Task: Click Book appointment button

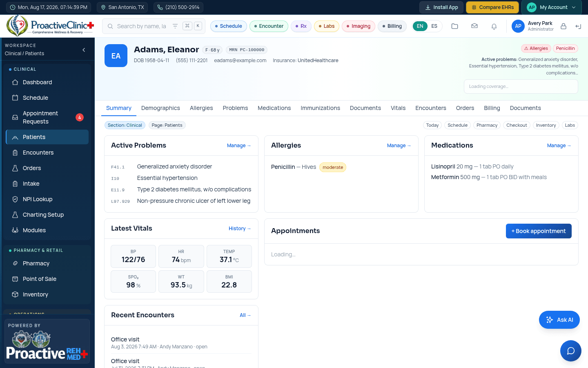Action: (539, 231)
